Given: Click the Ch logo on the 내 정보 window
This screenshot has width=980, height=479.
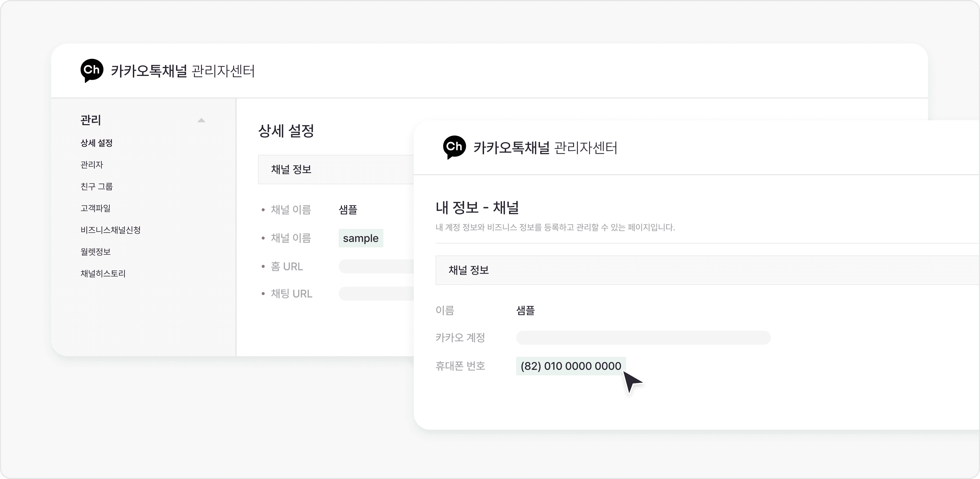Looking at the screenshot, I should [x=455, y=148].
